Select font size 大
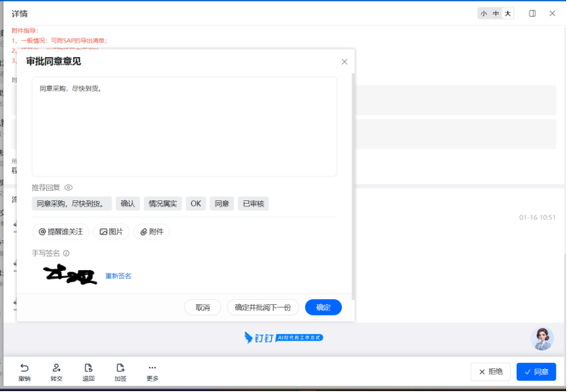567x392 pixels. coord(507,14)
